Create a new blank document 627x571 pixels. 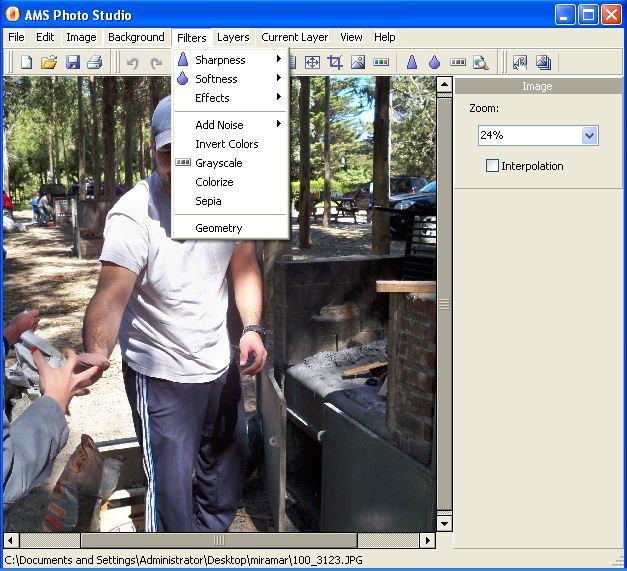pyautogui.click(x=26, y=62)
